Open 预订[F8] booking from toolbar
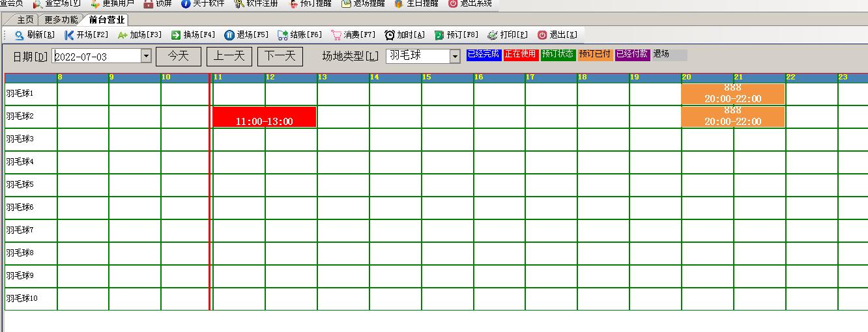868x332 pixels. [x=440, y=35]
